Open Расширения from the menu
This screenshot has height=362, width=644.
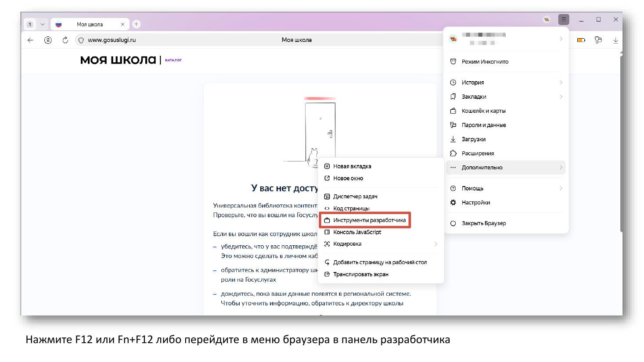point(506,153)
